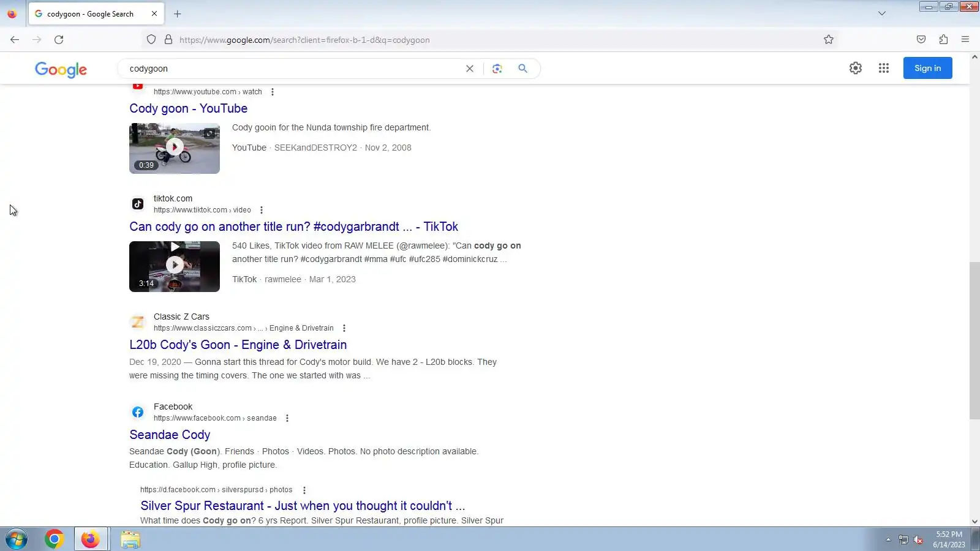Open Firefox application menu
The image size is (980, 551).
965,40
